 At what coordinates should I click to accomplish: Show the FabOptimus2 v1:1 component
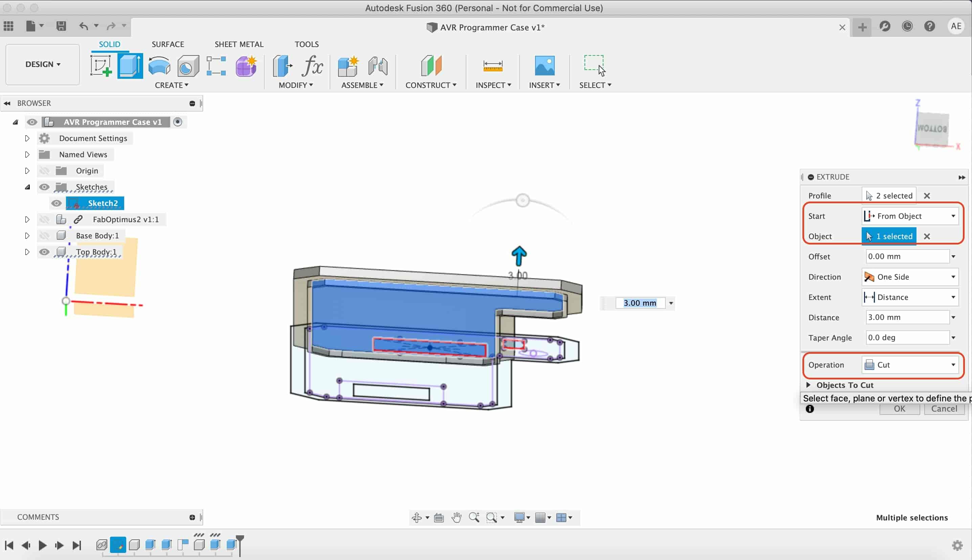[44, 219]
